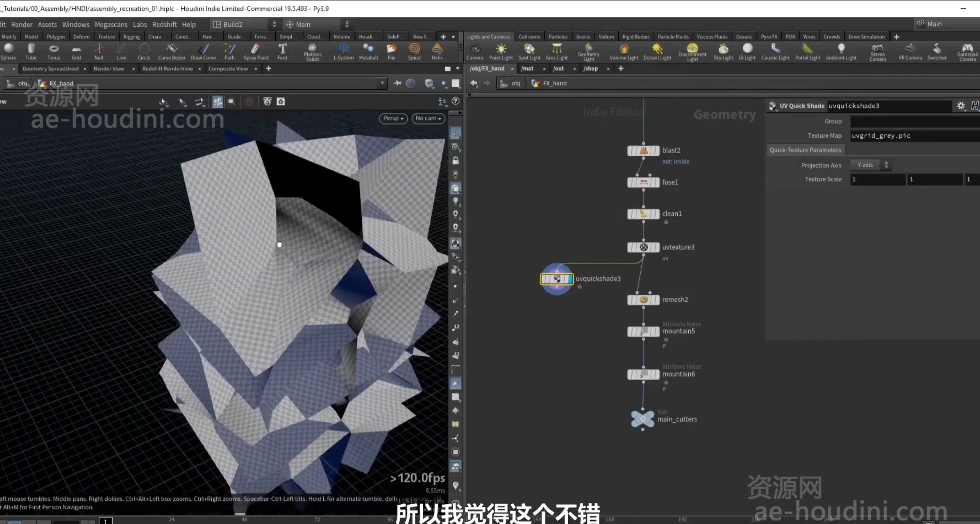Add a Point Light from the shelf
Viewport: 980px width, 524px height.
[501, 51]
